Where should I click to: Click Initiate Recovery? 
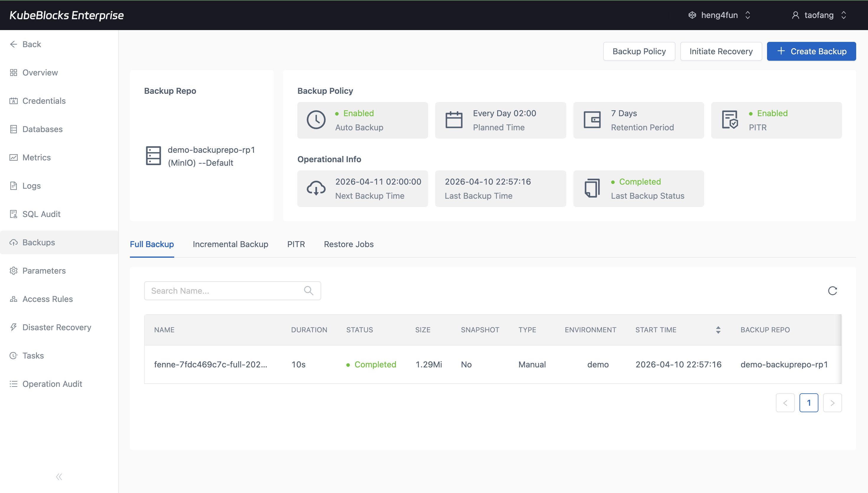721,51
